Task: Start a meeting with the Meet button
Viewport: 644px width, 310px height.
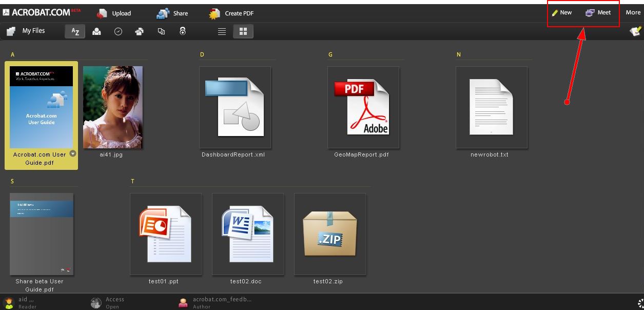Action: tap(598, 12)
